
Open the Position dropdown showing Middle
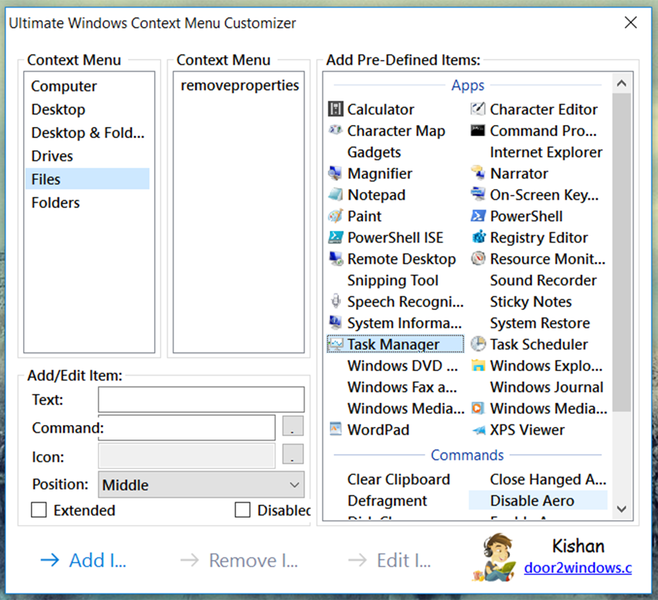201,485
